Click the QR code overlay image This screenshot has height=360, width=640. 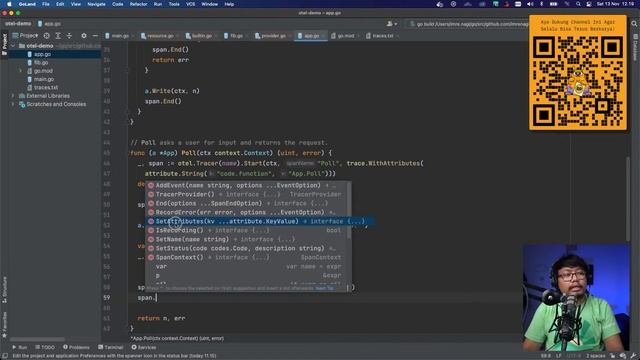[578, 73]
